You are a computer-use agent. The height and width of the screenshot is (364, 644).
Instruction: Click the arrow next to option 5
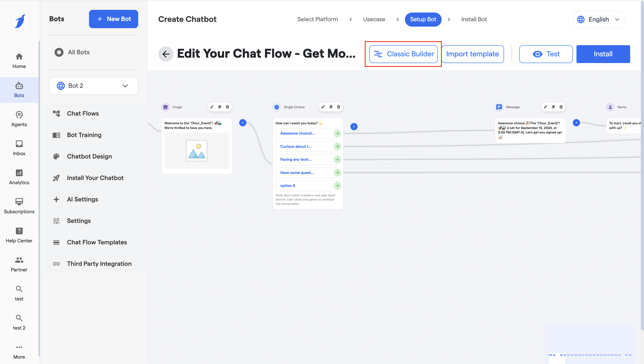(x=337, y=186)
